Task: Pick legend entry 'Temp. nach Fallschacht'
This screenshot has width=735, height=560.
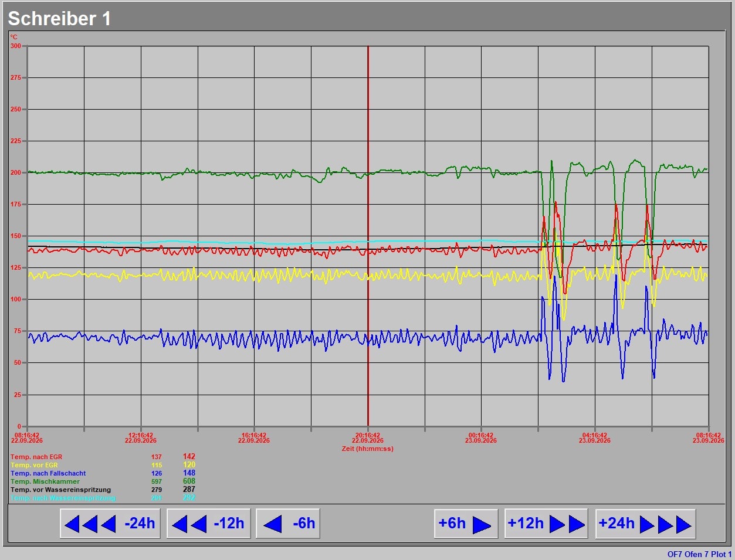Action: pos(48,473)
